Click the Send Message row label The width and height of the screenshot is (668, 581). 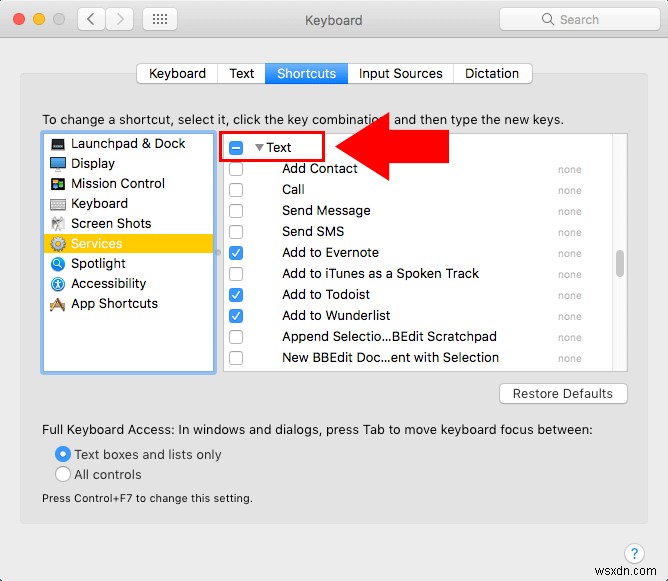click(x=326, y=211)
